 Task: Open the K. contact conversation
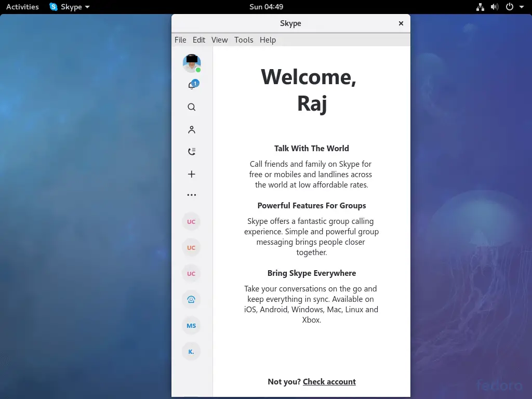click(x=191, y=352)
